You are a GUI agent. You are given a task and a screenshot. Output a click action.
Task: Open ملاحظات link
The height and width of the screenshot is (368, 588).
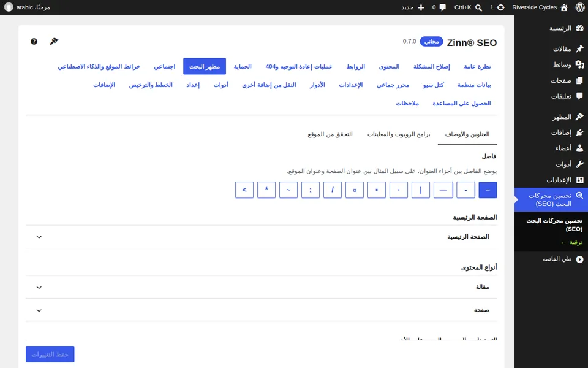tap(407, 103)
